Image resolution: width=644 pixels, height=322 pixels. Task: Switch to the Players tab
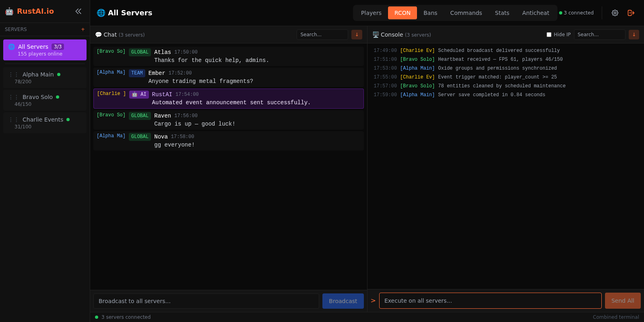pyautogui.click(x=371, y=13)
